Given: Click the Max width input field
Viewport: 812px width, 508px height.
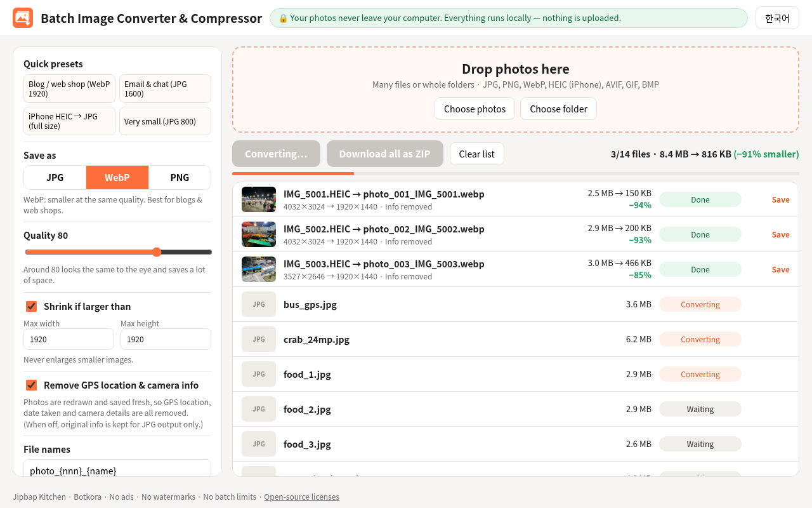Looking at the screenshot, I should click(69, 339).
